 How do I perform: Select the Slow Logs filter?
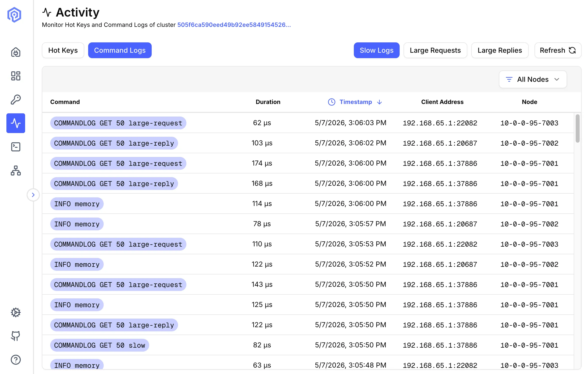point(376,50)
